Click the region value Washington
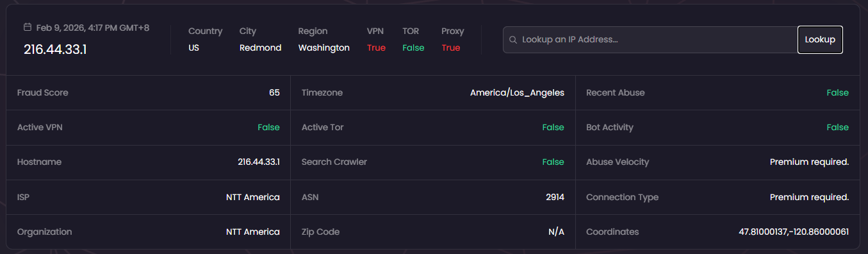This screenshot has height=254, width=868. tap(324, 47)
